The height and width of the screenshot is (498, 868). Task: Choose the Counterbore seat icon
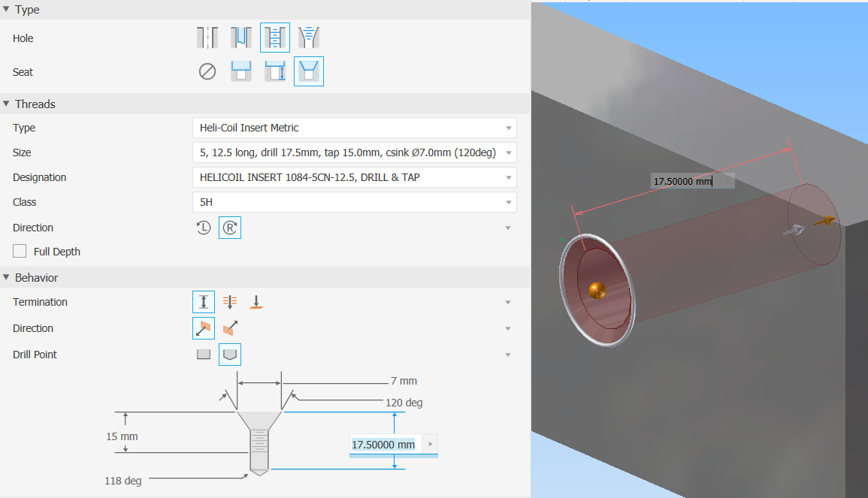point(240,71)
